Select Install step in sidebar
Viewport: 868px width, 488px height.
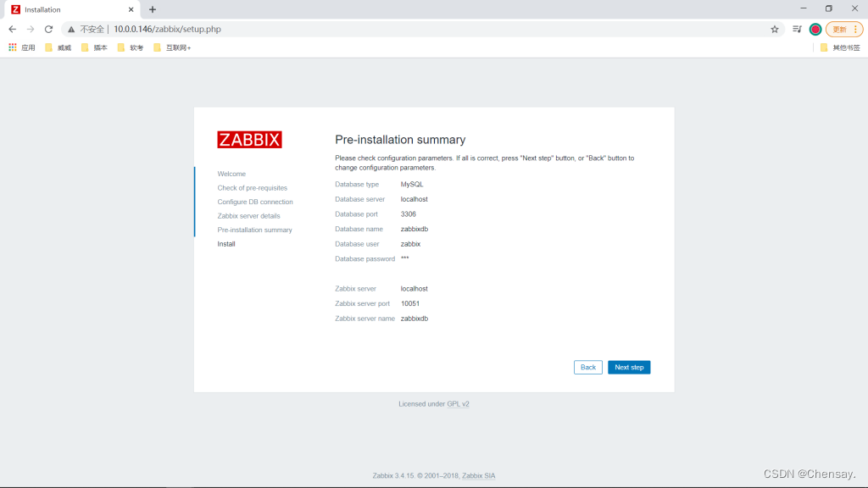(226, 244)
